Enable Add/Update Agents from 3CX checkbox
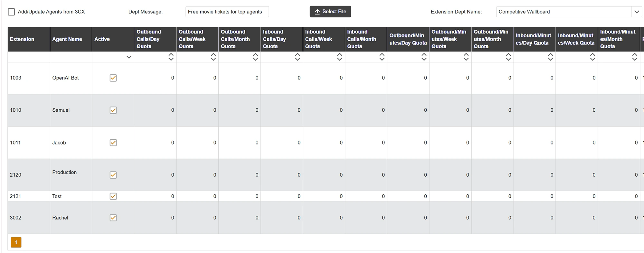Image resolution: width=644 pixels, height=253 pixels. click(11, 12)
